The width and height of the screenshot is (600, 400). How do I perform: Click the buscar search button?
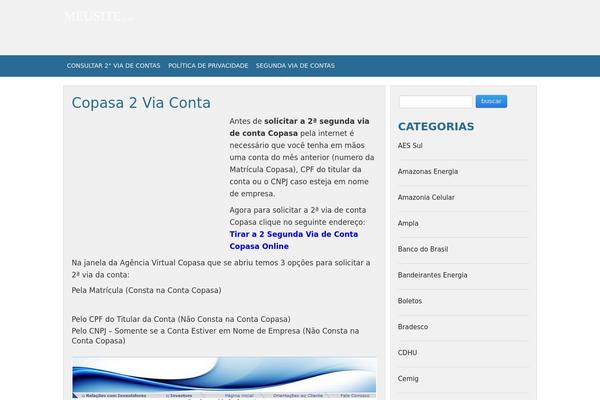(491, 101)
